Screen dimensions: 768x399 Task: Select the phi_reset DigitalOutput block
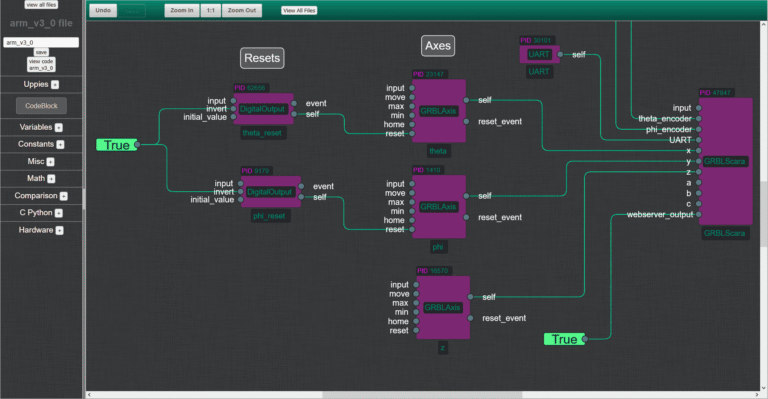pyautogui.click(x=270, y=191)
